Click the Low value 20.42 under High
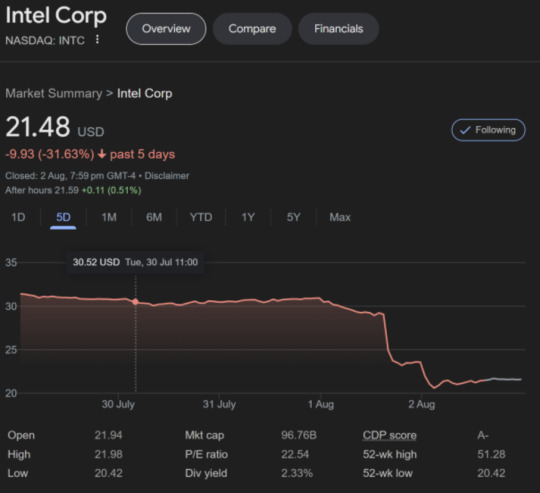 tap(108, 473)
